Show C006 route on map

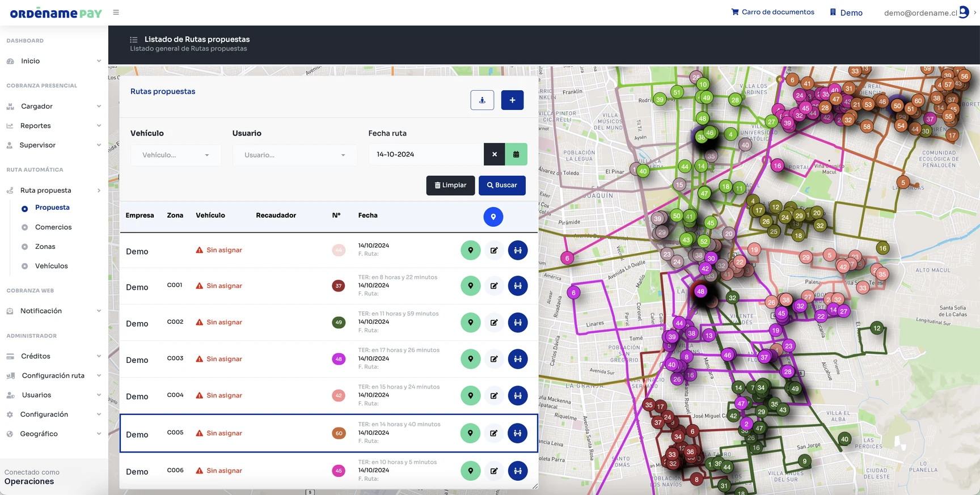point(471,471)
